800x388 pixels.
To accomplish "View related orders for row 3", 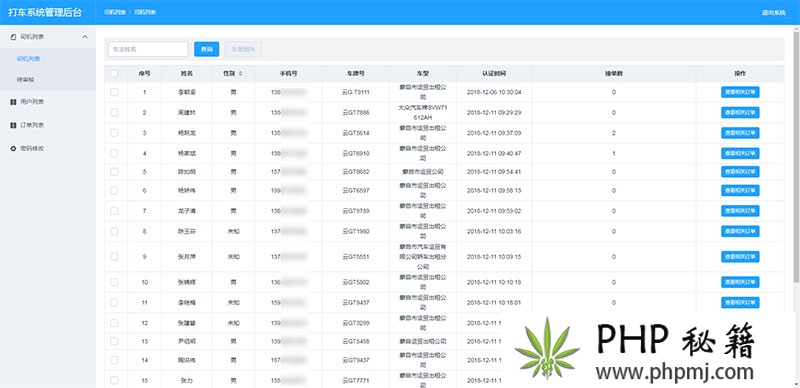I will 740,133.
